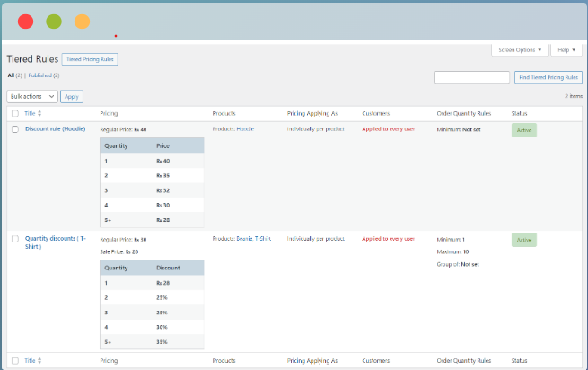The width and height of the screenshot is (588, 370).
Task: Click the red window circle
Action: 25,22
